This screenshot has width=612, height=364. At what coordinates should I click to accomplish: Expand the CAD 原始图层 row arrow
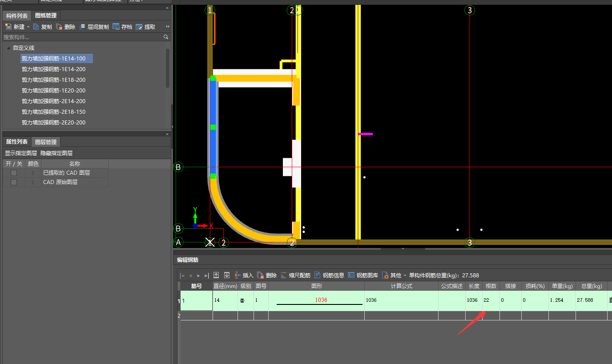pyautogui.click(x=33, y=182)
